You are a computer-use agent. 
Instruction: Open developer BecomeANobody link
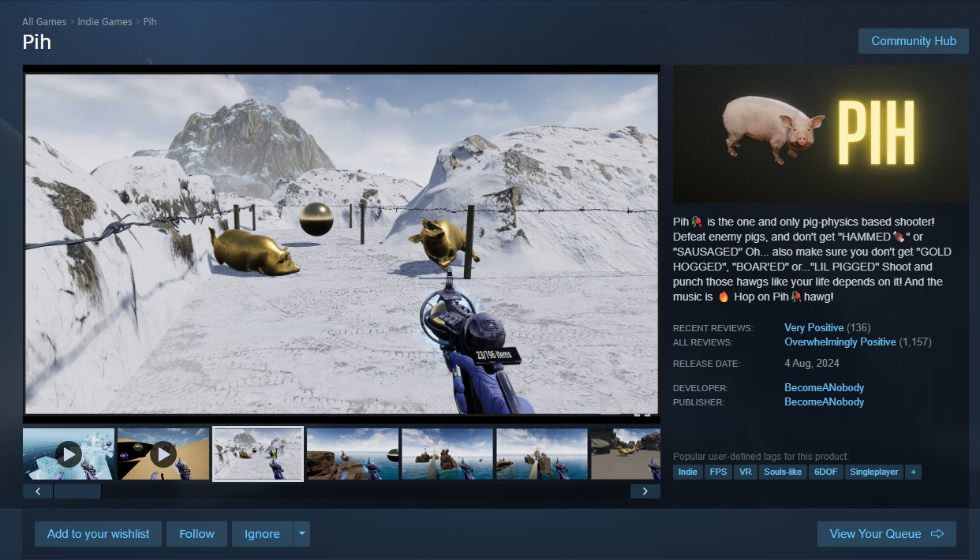click(824, 387)
